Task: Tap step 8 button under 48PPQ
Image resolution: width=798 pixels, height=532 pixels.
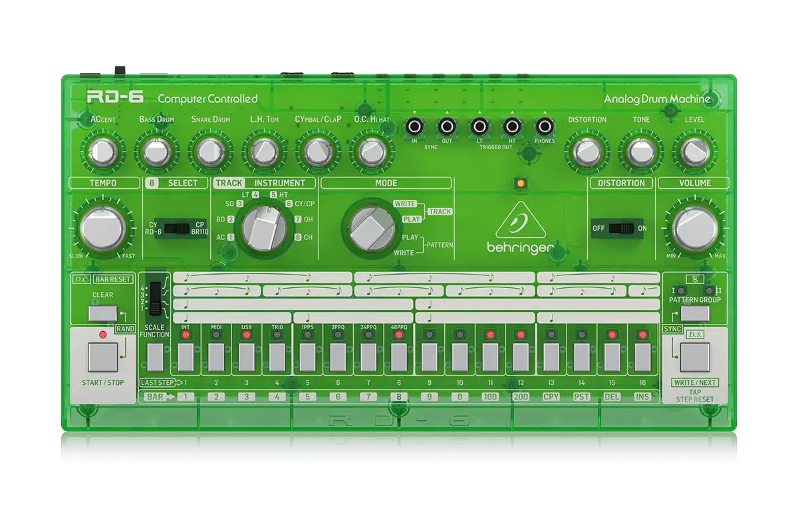Action: (x=399, y=357)
